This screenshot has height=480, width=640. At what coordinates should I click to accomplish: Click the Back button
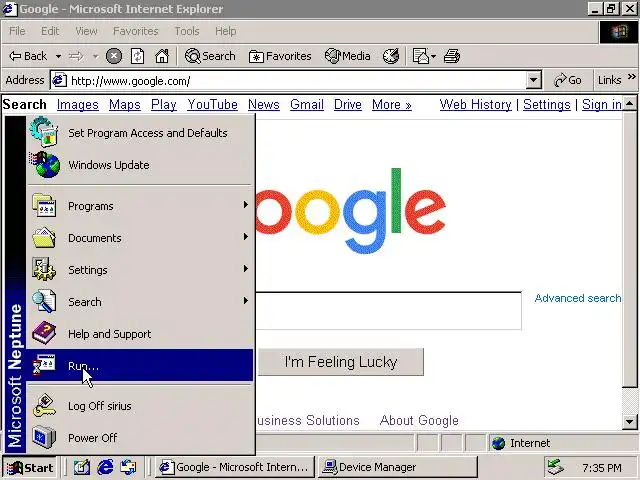pos(28,56)
